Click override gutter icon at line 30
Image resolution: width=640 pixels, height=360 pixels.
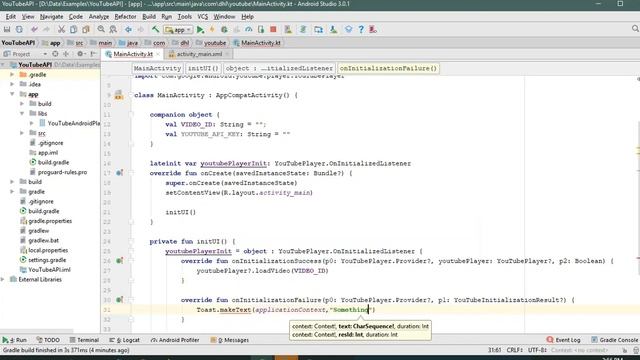coord(120,300)
